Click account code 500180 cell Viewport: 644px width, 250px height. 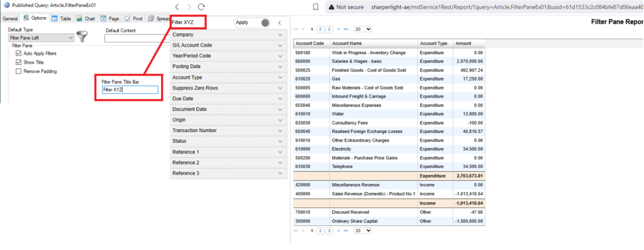click(x=311, y=53)
